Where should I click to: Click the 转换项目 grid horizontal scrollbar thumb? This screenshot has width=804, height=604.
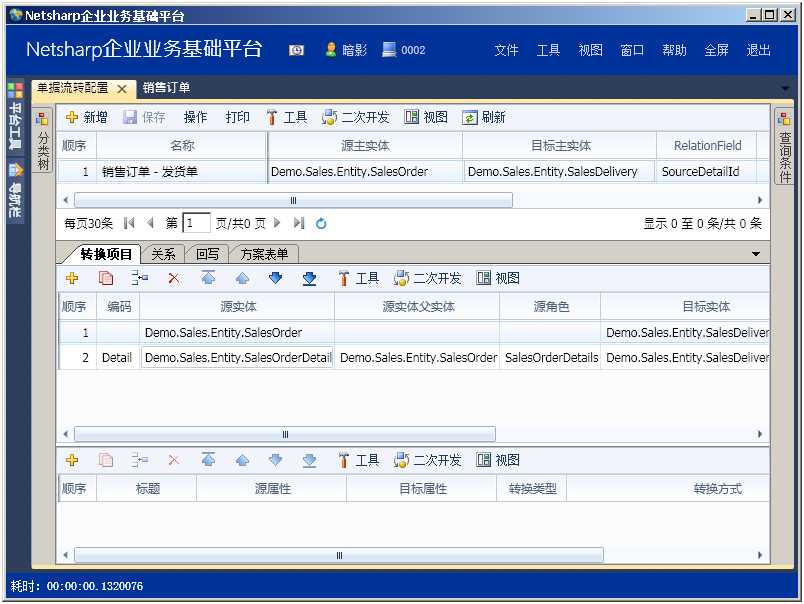(x=285, y=434)
